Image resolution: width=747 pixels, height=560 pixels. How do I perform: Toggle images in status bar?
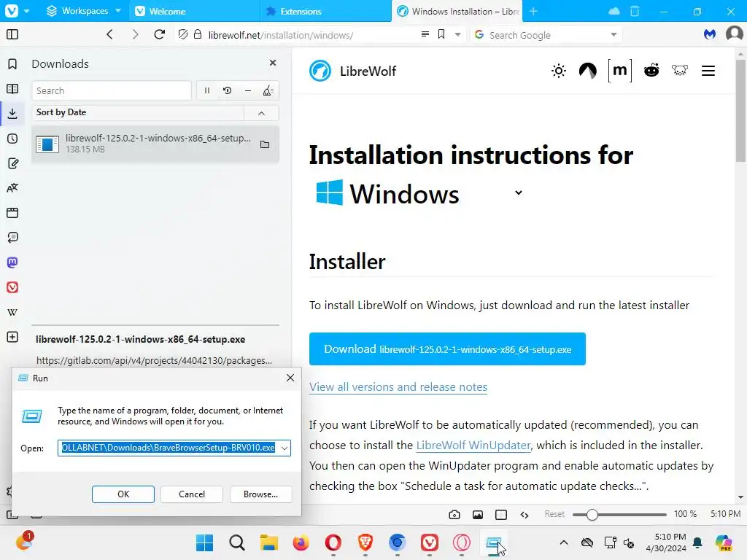(x=478, y=515)
